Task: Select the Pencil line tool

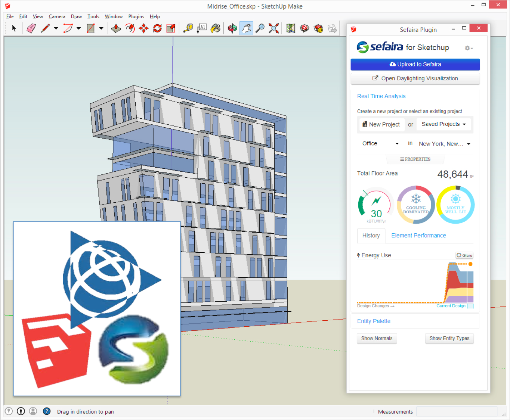Action: tap(46, 28)
